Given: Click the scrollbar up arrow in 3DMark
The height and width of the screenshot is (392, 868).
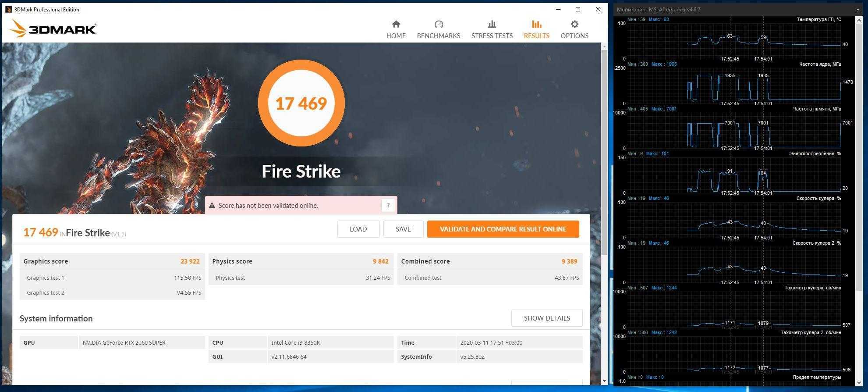Looking at the screenshot, I should click(604, 46).
